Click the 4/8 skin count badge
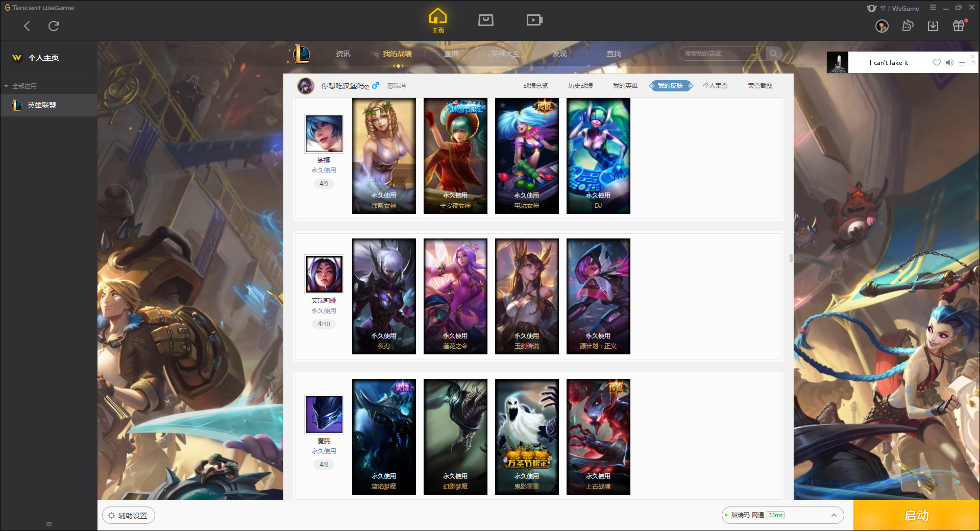This screenshot has width=980, height=531. coord(324,465)
